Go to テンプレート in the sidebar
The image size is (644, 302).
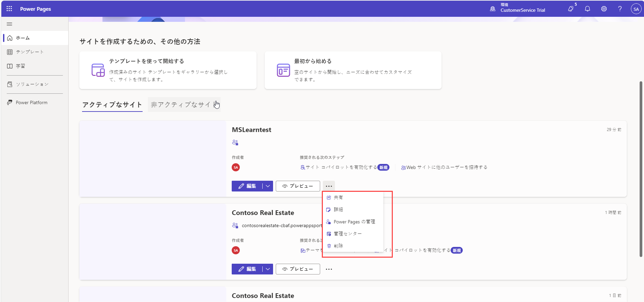point(35,52)
